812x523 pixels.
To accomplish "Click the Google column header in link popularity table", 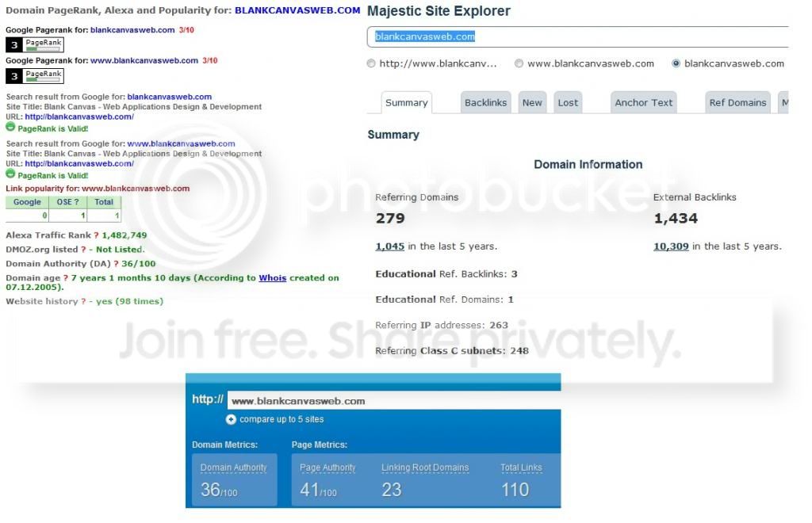I will pos(27,202).
